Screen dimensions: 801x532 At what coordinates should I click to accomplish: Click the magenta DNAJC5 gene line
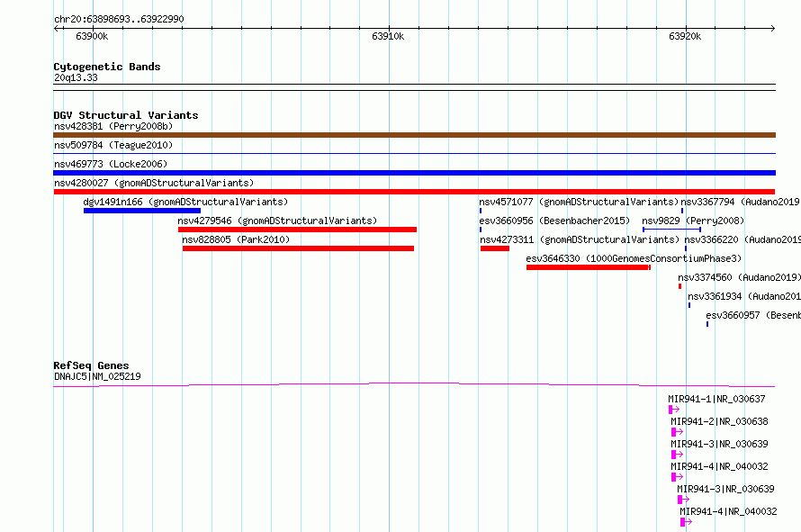point(414,384)
